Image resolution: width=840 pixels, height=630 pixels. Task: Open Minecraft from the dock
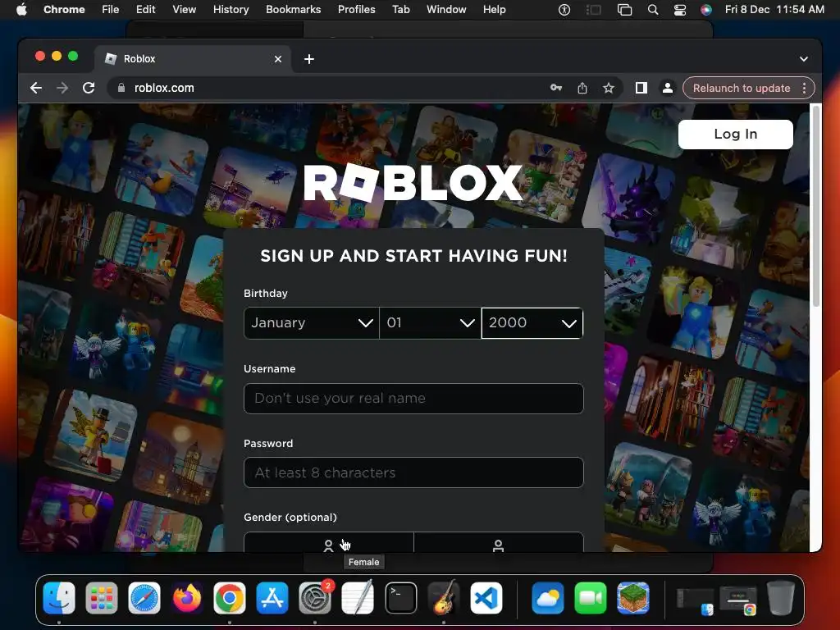(x=632, y=598)
